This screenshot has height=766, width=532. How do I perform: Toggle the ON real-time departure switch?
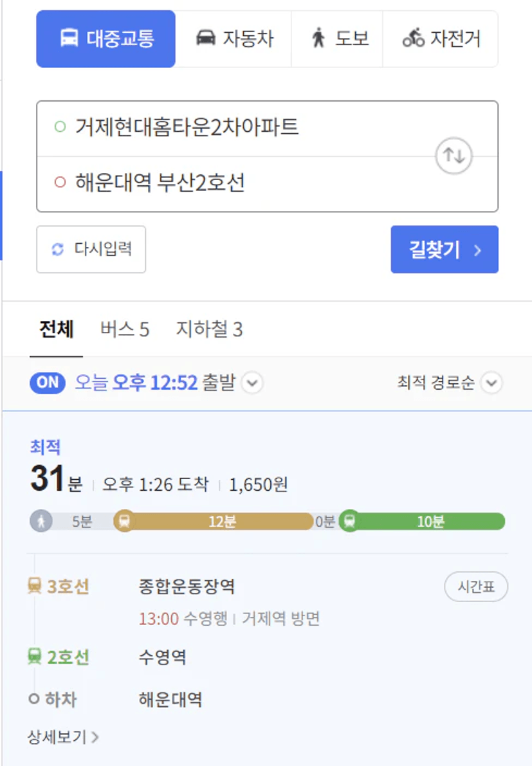[48, 383]
